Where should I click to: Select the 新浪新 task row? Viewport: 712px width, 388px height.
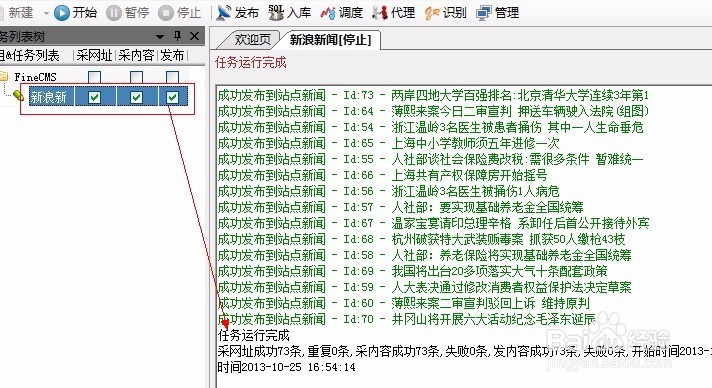(x=108, y=96)
